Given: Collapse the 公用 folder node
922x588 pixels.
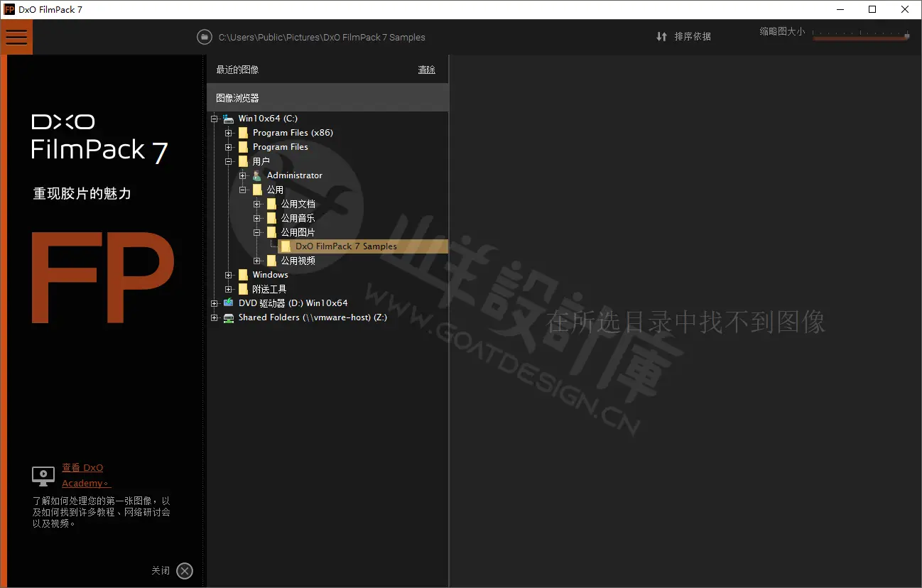Looking at the screenshot, I should [x=243, y=190].
